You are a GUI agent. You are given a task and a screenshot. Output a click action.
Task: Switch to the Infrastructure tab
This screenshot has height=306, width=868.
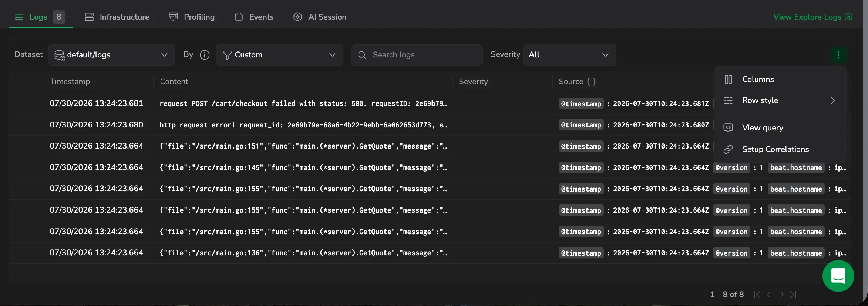pyautogui.click(x=117, y=17)
